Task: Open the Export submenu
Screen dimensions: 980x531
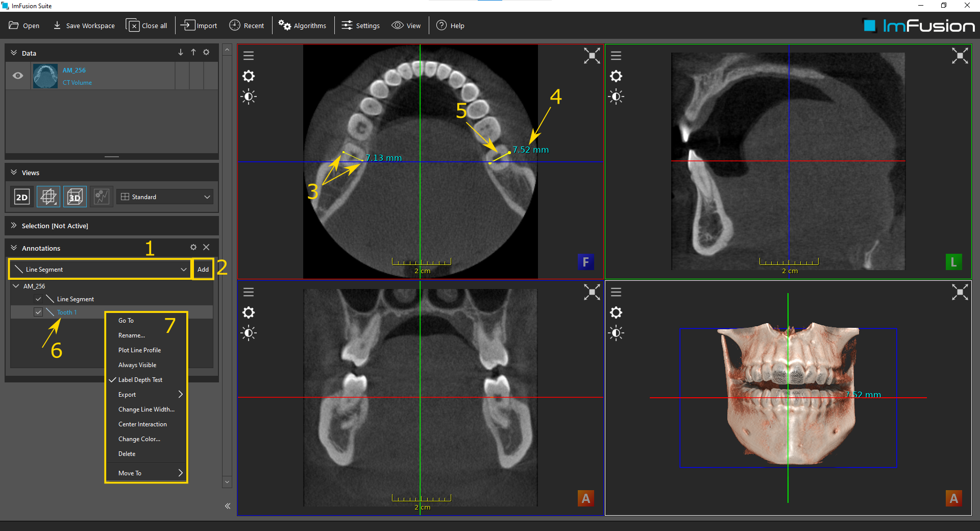Action: point(145,395)
